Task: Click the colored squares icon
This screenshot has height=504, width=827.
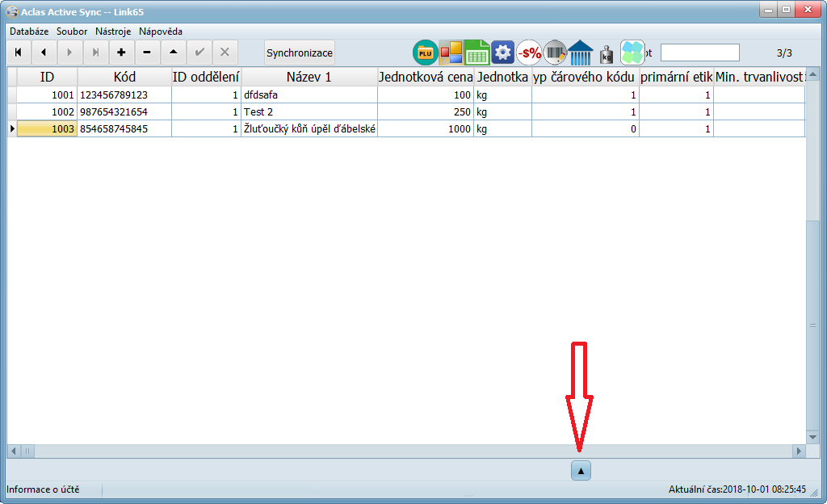Action: point(451,53)
